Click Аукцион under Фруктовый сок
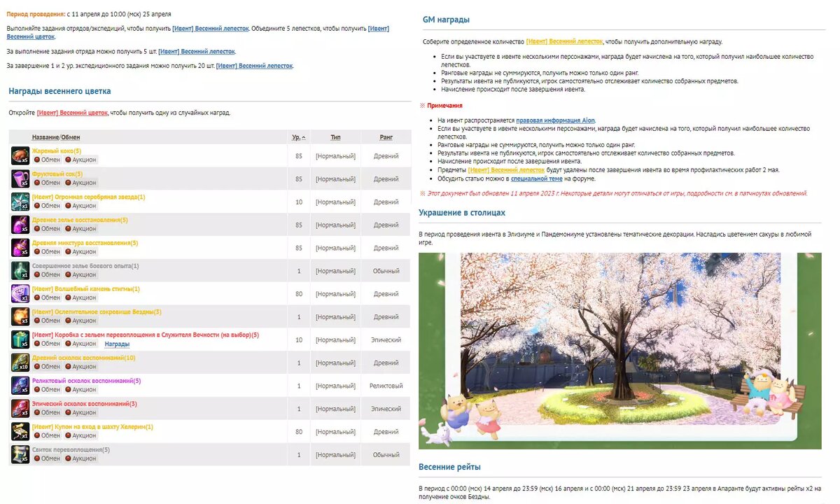Viewport: 840px width, 504px height. pyautogui.click(x=81, y=183)
